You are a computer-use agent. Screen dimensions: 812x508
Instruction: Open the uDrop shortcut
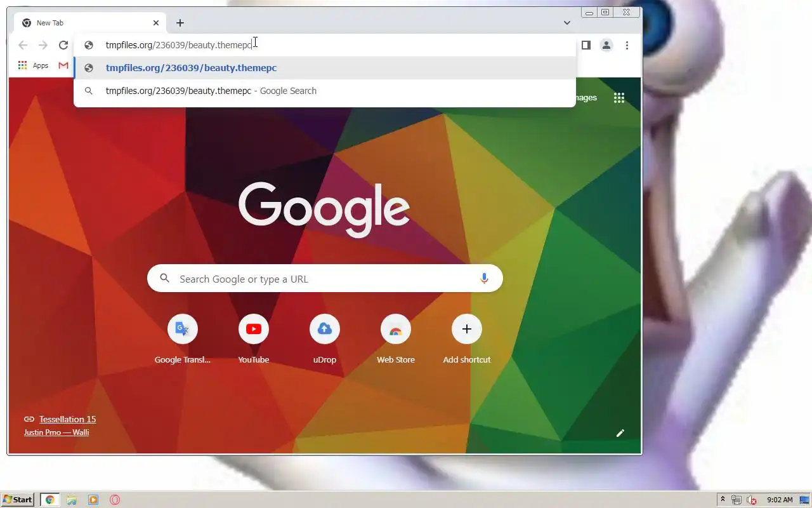pos(325,340)
